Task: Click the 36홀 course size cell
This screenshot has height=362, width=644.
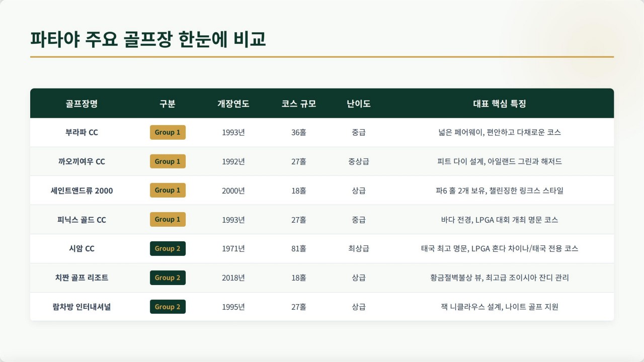Action: (299, 133)
